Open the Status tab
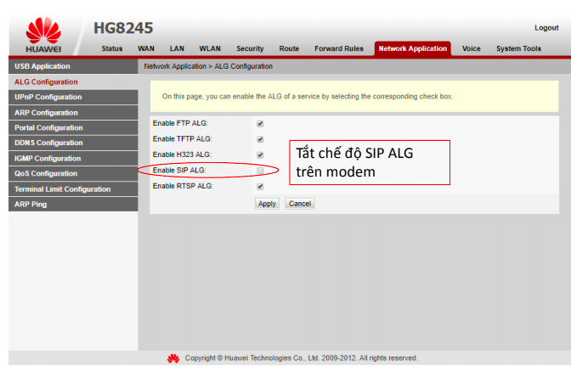Viewport: 588px width, 371px height. tap(111, 49)
